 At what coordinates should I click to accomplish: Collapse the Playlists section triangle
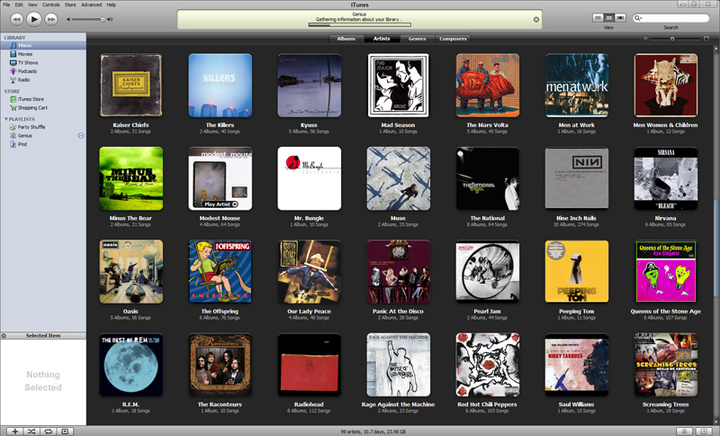coord(4,118)
